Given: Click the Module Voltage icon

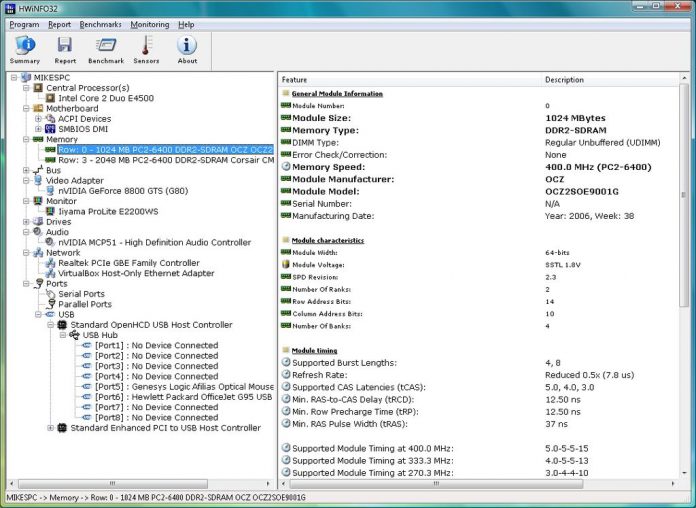Looking at the screenshot, I should pyautogui.click(x=286, y=264).
